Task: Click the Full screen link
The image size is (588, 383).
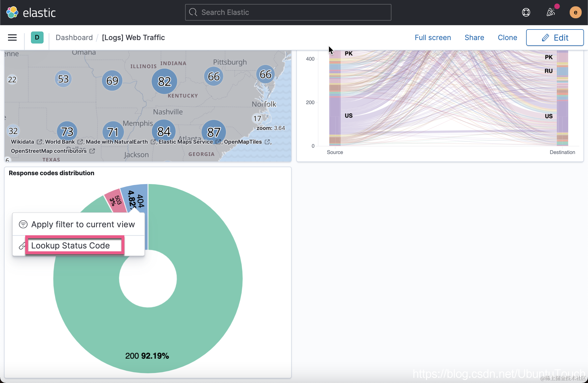Action: (x=433, y=37)
